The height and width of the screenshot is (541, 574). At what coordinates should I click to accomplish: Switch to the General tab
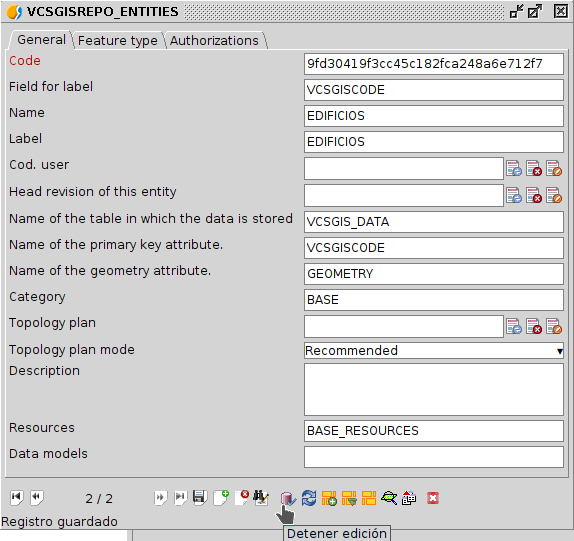click(41, 40)
